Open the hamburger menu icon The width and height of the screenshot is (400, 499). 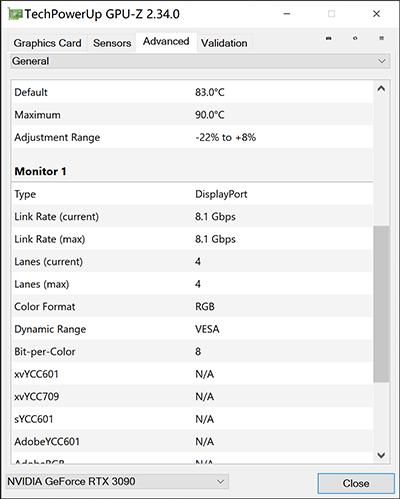382,38
